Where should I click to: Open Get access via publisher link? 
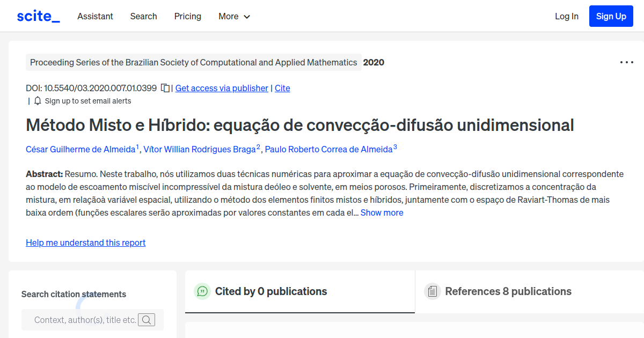click(221, 88)
